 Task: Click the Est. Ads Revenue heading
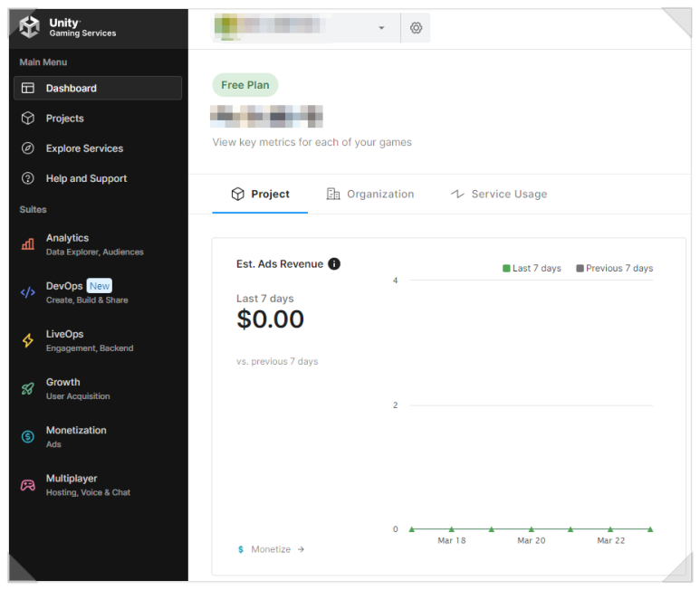[x=280, y=264]
